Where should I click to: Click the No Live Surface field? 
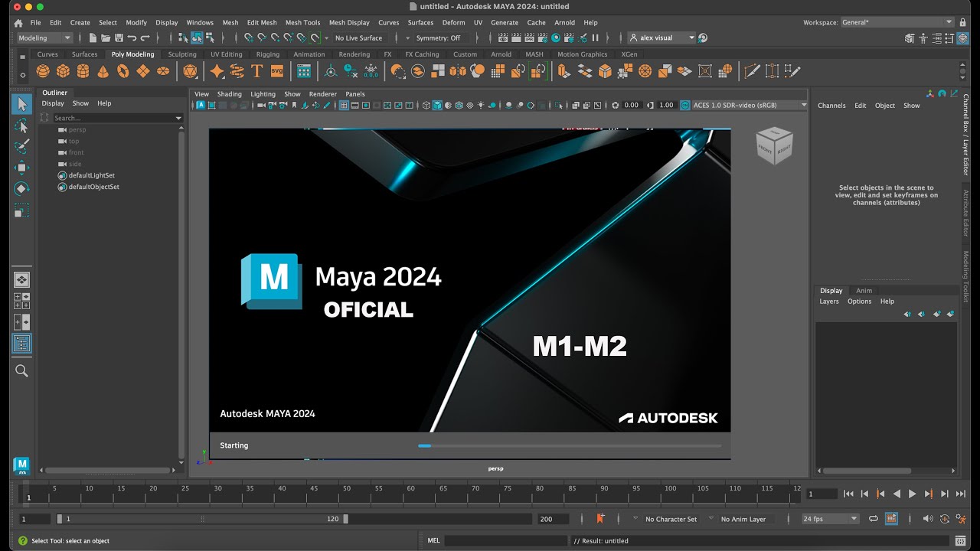(358, 37)
